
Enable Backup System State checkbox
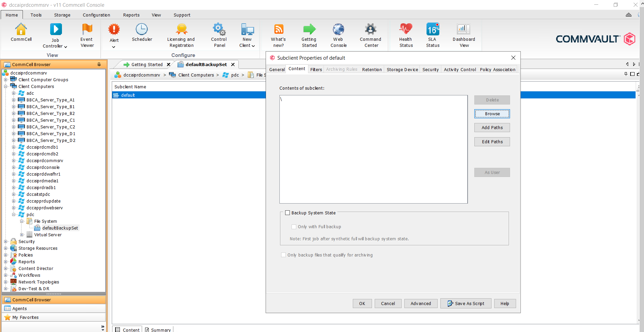point(287,213)
